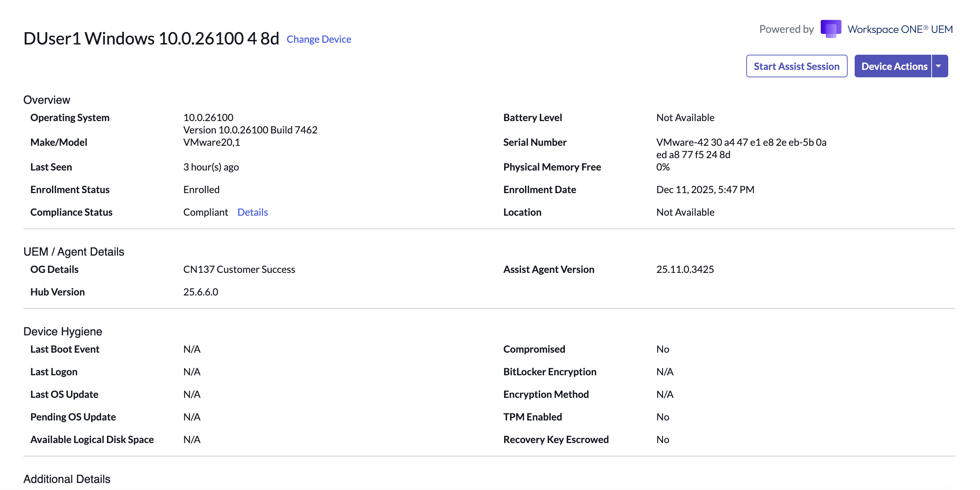Click the Assist Agent Version value
Screen dimensions: 980x490
click(x=685, y=269)
